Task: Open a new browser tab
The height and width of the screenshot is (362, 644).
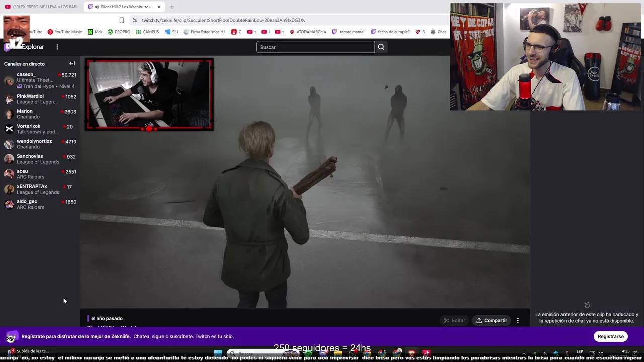Action: (172, 7)
